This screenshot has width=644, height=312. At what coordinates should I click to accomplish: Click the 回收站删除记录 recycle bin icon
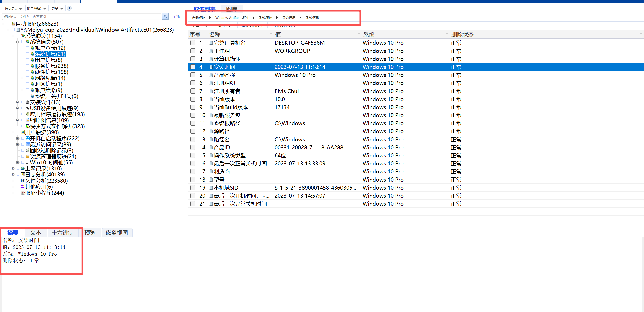click(x=28, y=151)
